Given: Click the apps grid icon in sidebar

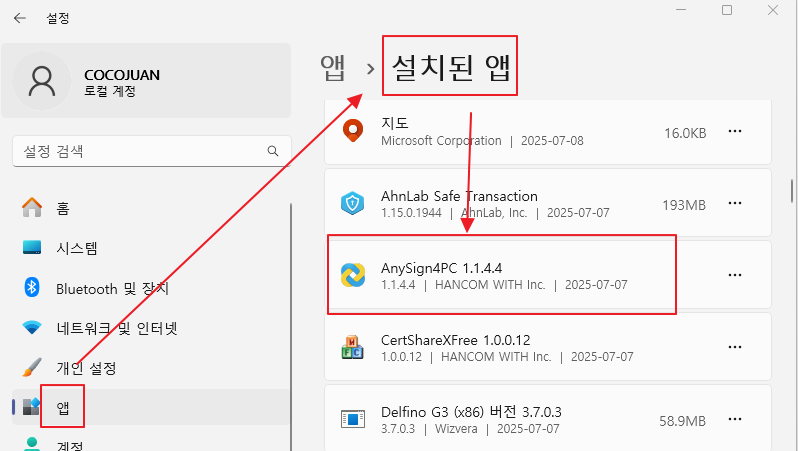Looking at the screenshot, I should pos(32,406).
